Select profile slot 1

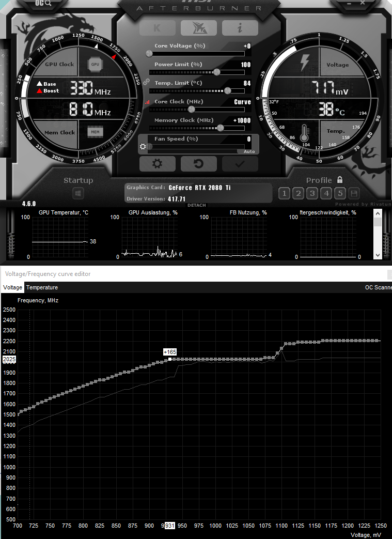click(284, 193)
